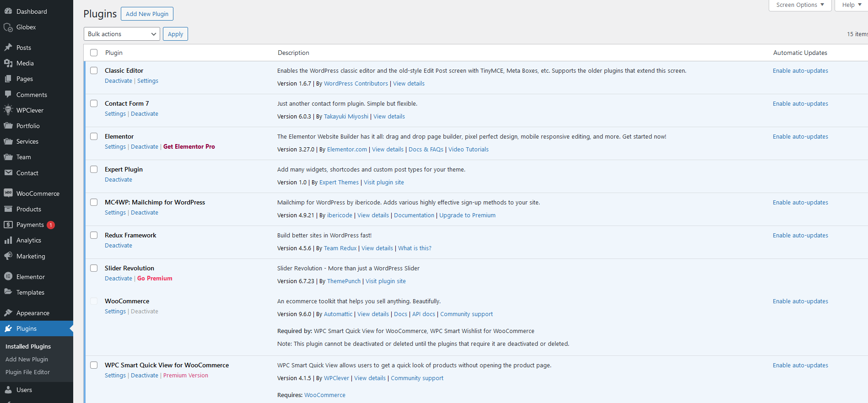Expand the Screen Options panel

pyautogui.click(x=800, y=5)
